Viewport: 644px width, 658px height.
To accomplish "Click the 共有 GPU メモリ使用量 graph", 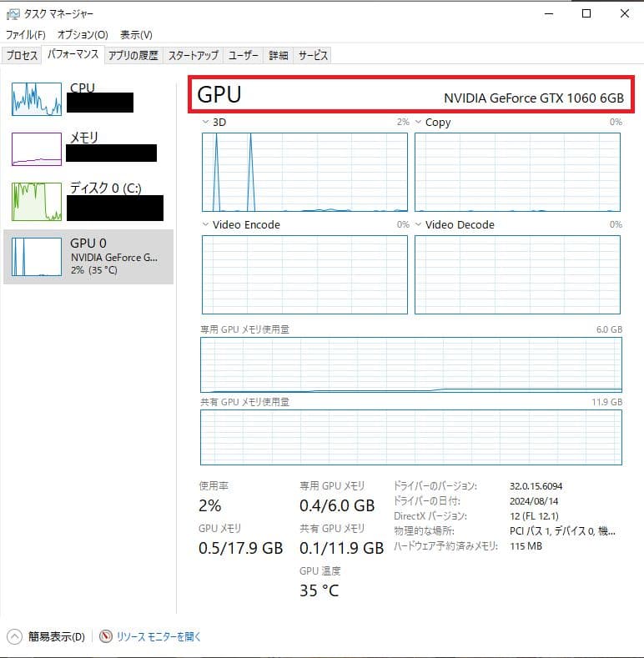I will coord(411,437).
